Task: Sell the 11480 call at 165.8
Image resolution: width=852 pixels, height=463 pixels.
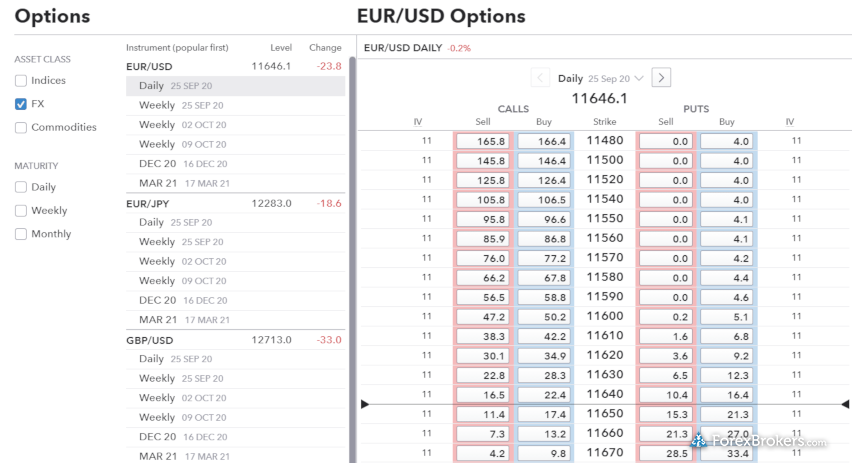Action: (x=483, y=141)
